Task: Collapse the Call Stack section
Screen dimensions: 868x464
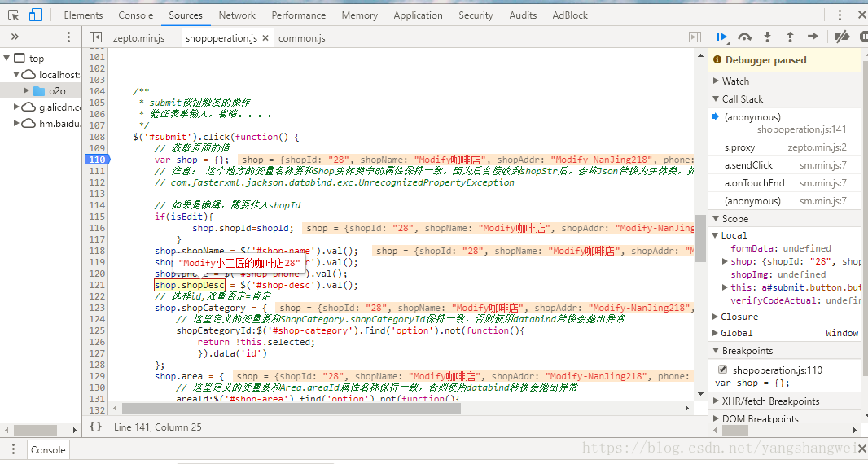Action: [743, 98]
